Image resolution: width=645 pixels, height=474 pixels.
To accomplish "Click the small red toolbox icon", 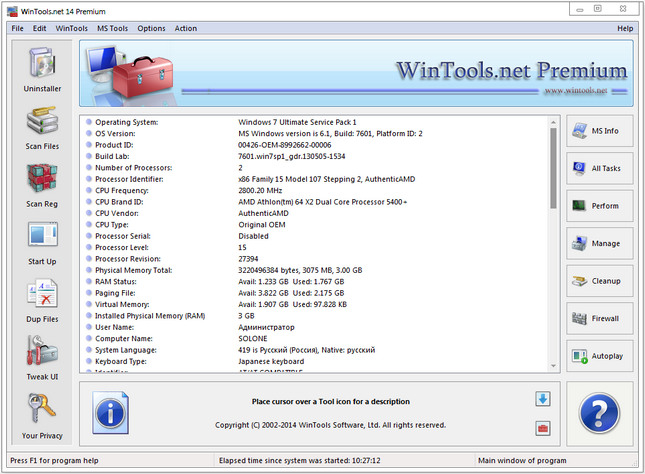I will click(542, 428).
